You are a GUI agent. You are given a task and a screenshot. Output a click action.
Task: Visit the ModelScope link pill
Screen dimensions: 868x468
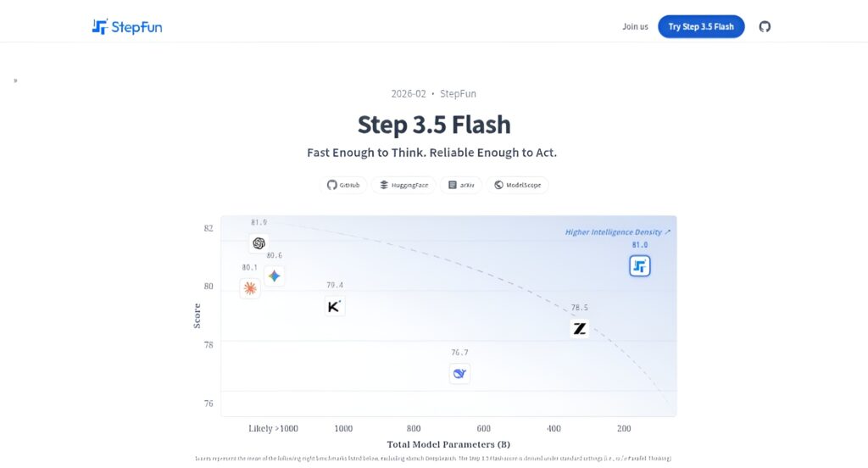pyautogui.click(x=517, y=185)
